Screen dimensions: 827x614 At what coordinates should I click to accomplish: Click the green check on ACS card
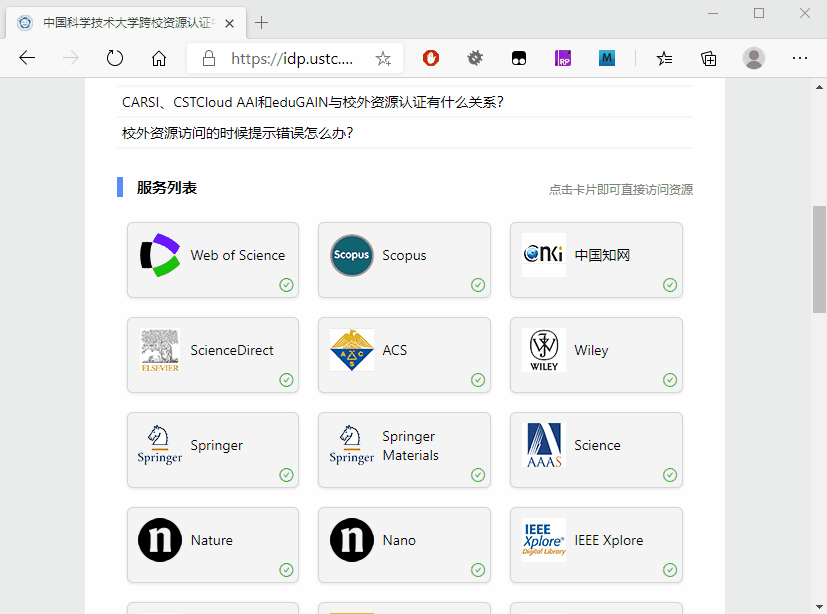click(478, 380)
